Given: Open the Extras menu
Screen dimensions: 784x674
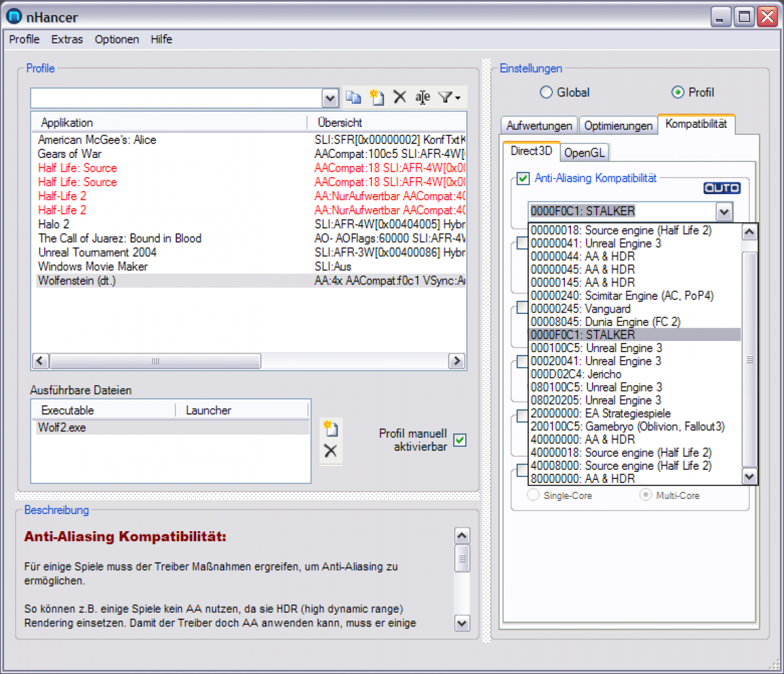Looking at the screenshot, I should pos(67,39).
